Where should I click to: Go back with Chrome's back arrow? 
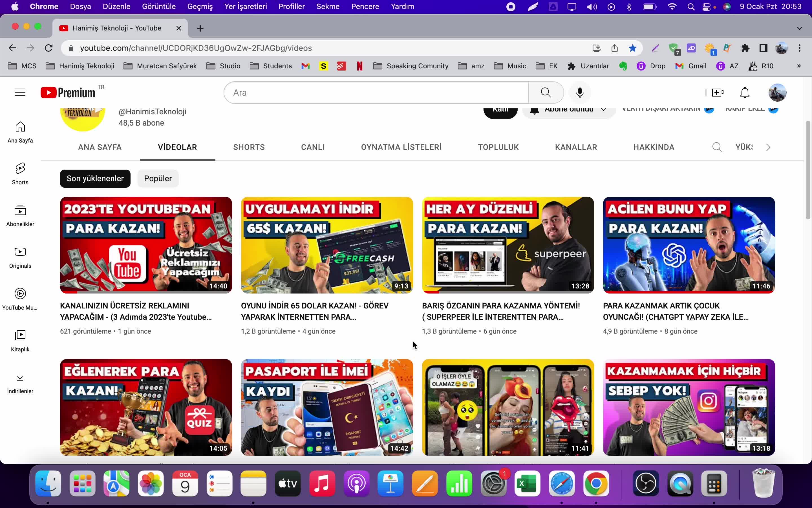(12, 48)
